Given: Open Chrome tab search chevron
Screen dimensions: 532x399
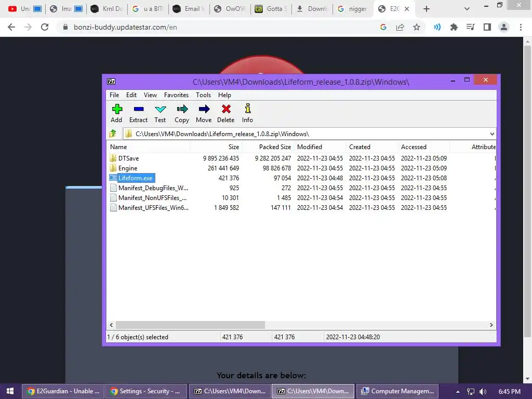Looking at the screenshot, I should (x=467, y=9).
